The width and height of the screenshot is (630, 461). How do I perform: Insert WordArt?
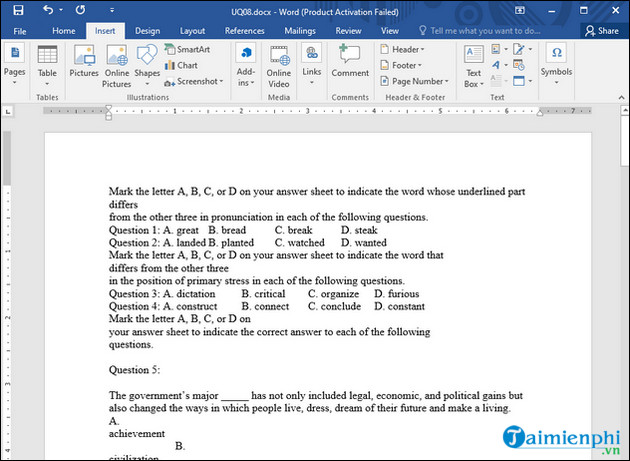click(499, 65)
